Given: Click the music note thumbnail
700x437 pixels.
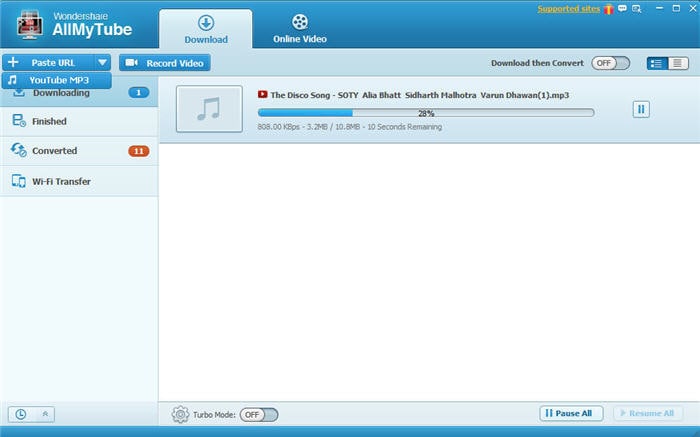Looking at the screenshot, I should [209, 109].
